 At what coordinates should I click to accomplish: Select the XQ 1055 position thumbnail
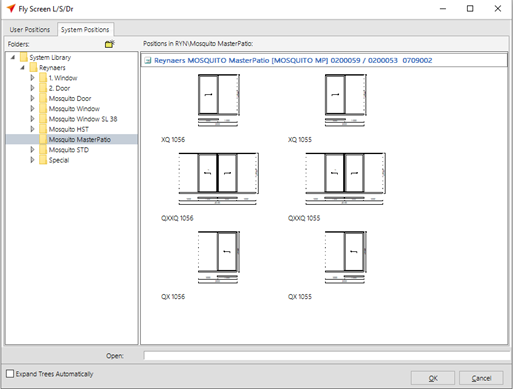click(x=345, y=100)
